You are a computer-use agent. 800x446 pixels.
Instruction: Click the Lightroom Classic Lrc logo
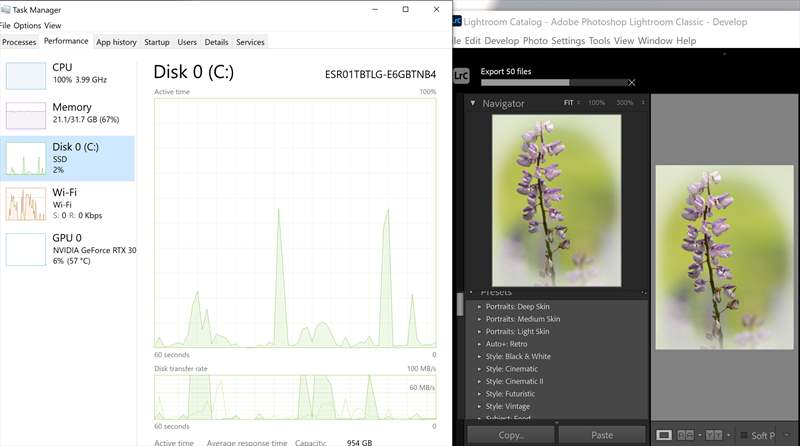pos(461,76)
